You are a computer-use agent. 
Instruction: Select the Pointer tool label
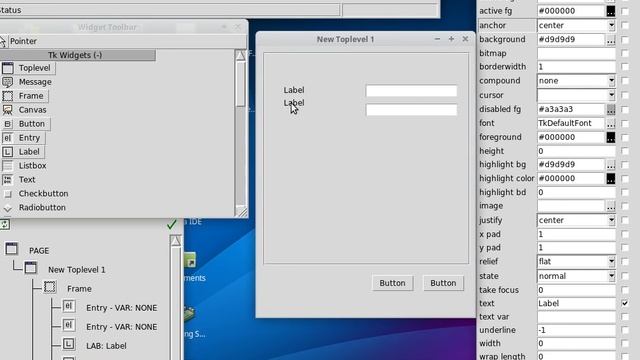click(23, 41)
